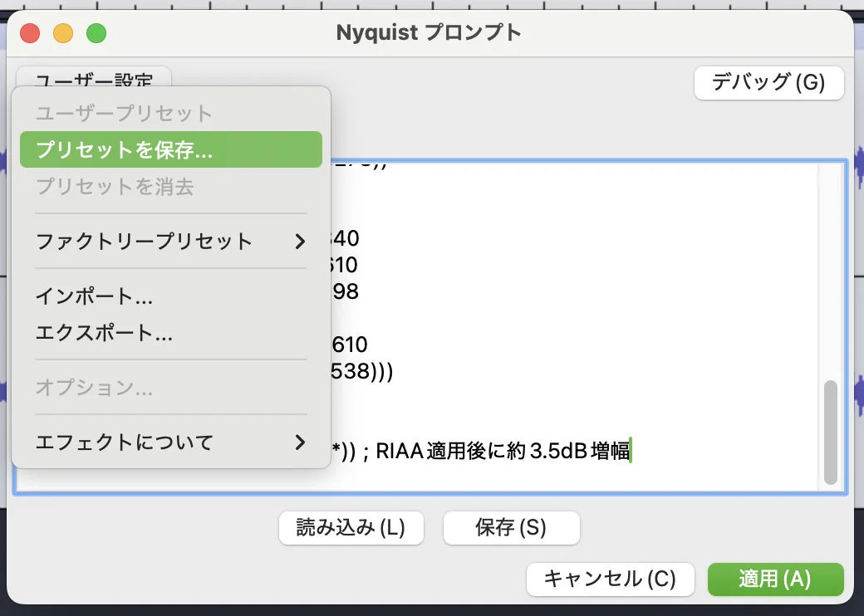Cancel with the キャンセル (C) button
This screenshot has height=616, width=864.
610,579
